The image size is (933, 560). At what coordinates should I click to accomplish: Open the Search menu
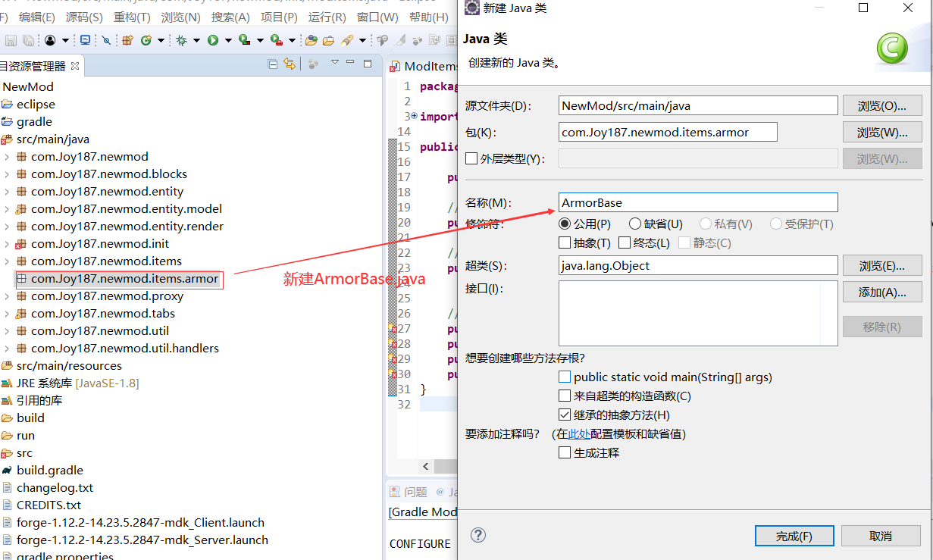[230, 17]
